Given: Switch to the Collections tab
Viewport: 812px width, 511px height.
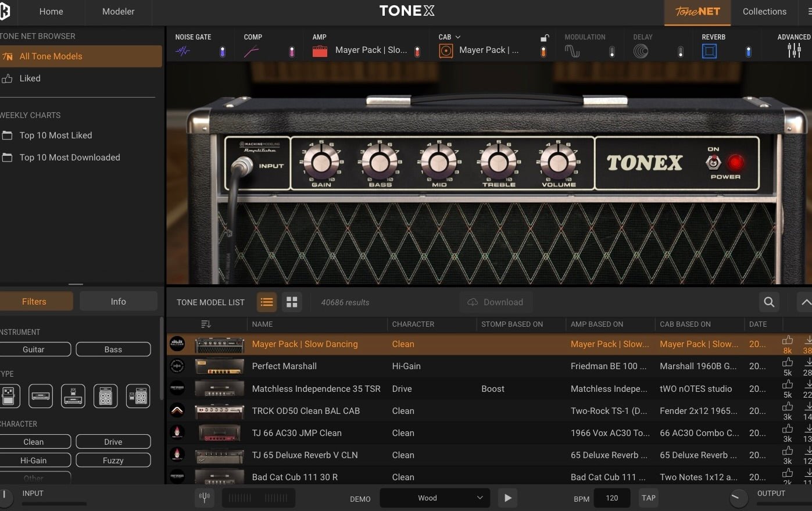Looking at the screenshot, I should point(764,11).
